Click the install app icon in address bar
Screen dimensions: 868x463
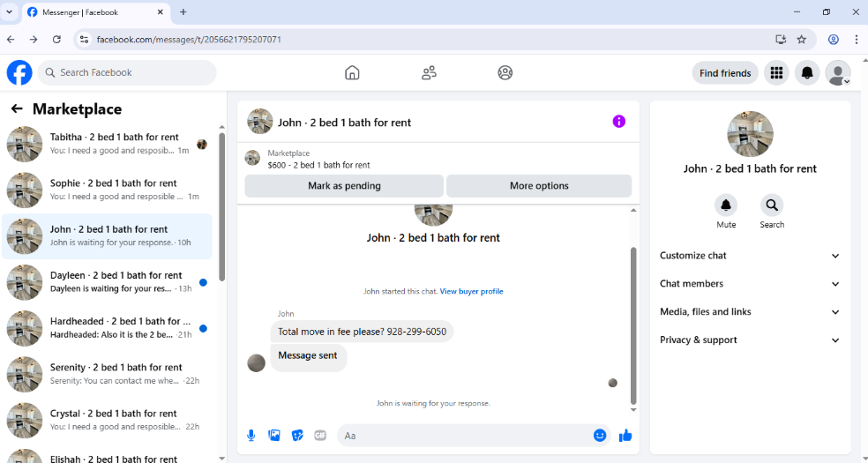point(781,40)
